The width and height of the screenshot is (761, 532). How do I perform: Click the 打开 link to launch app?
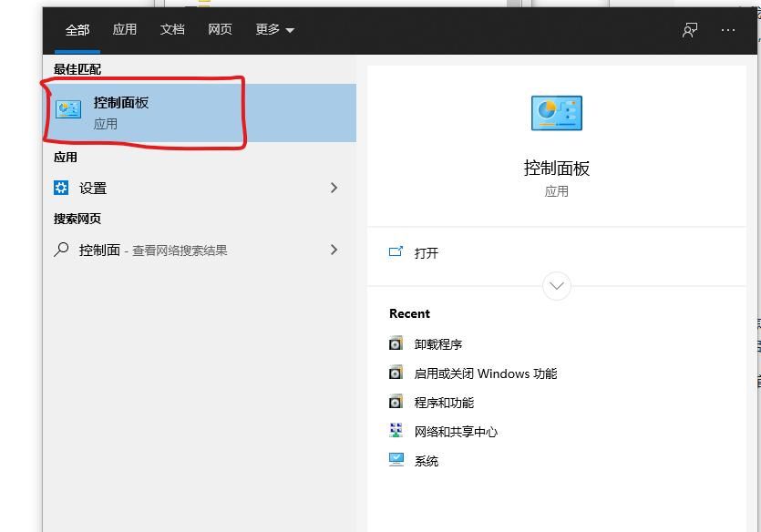pyautogui.click(x=428, y=253)
